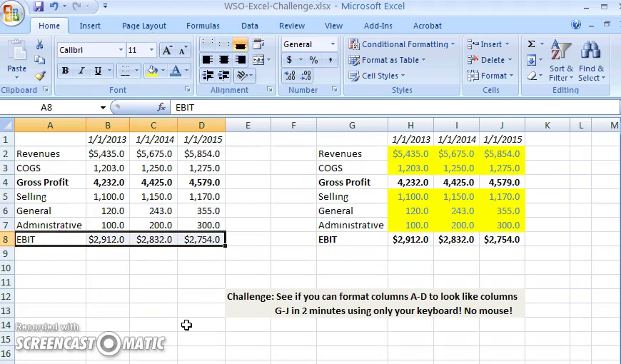Screen dimensions: 621x364
Task: Switch to the View tab
Action: pyautogui.click(x=334, y=26)
